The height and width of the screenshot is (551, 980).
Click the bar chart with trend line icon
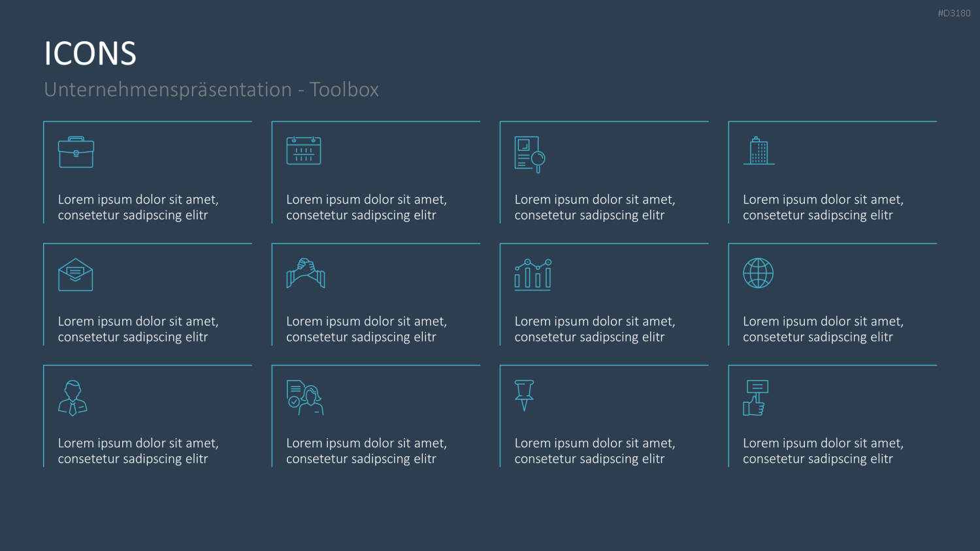pos(533,274)
